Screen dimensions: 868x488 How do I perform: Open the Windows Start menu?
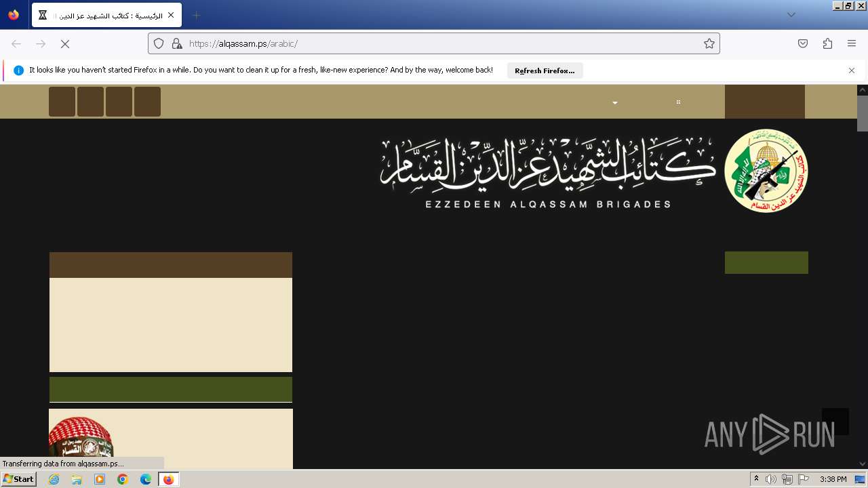pos(18,479)
